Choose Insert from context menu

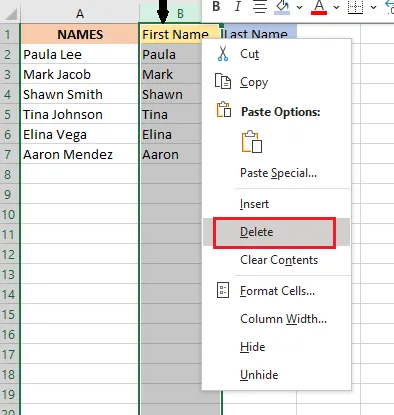tap(276, 204)
